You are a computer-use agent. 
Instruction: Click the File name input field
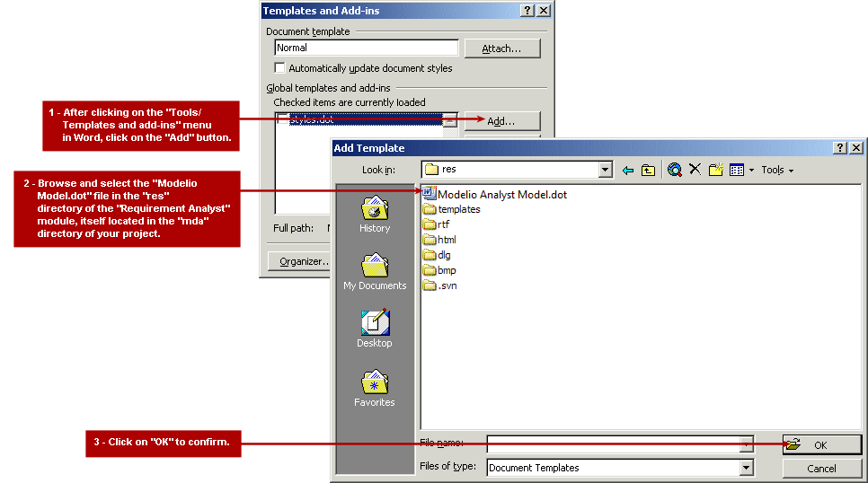pyautogui.click(x=614, y=443)
